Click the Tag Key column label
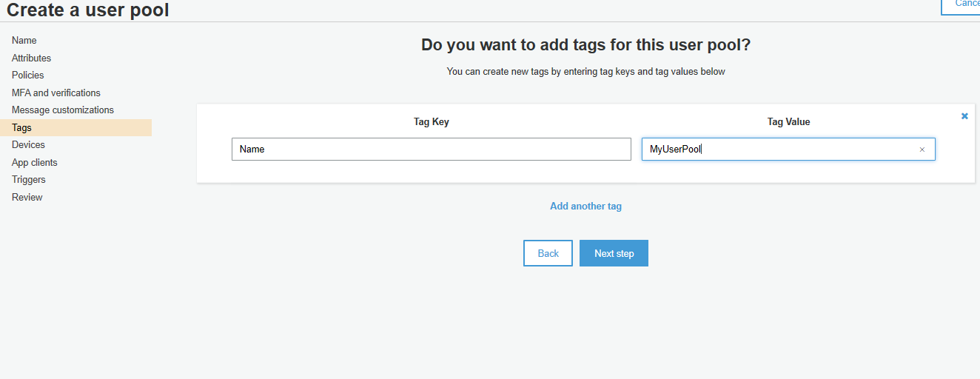This screenshot has height=379, width=980. tap(432, 122)
